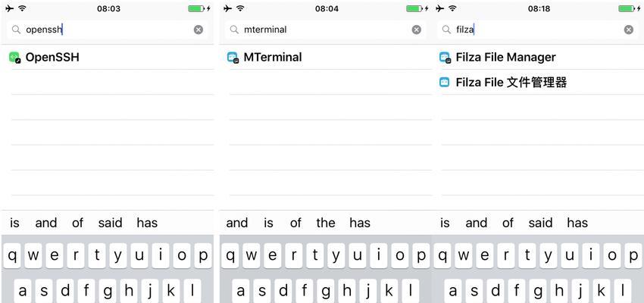This screenshot has height=303, width=644.
Task: Tap the "g" key on mterminal keyboard
Action: (x=325, y=291)
